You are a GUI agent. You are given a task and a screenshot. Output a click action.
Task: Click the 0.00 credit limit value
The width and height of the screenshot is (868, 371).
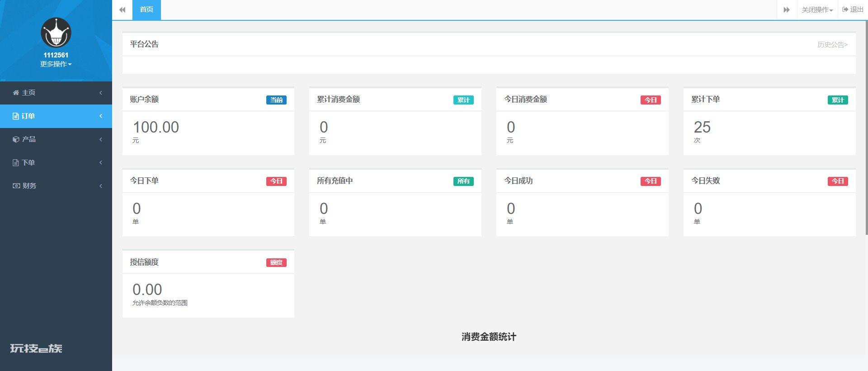coord(147,290)
